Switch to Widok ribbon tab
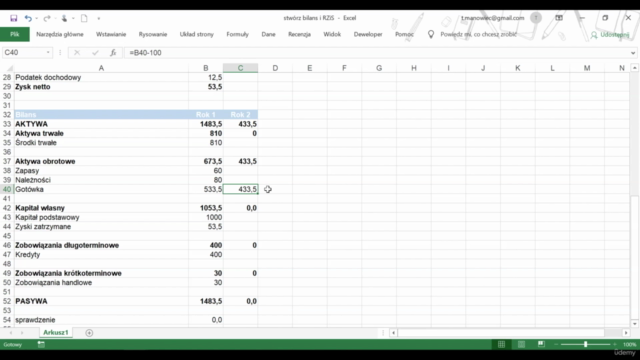This screenshot has width=640, height=360. [x=332, y=34]
